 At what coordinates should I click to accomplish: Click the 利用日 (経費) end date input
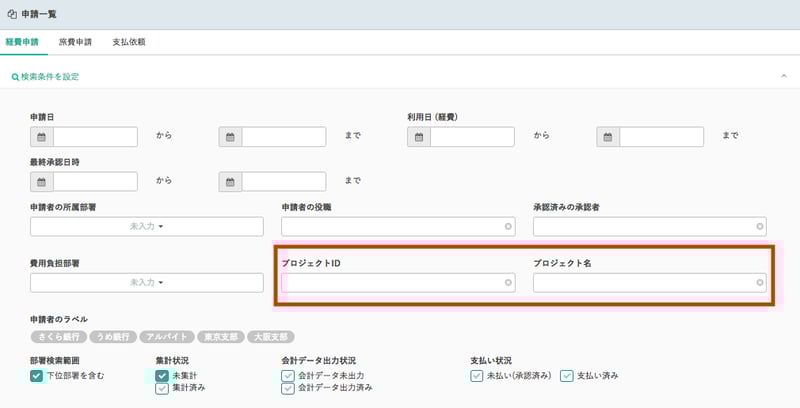click(661, 137)
